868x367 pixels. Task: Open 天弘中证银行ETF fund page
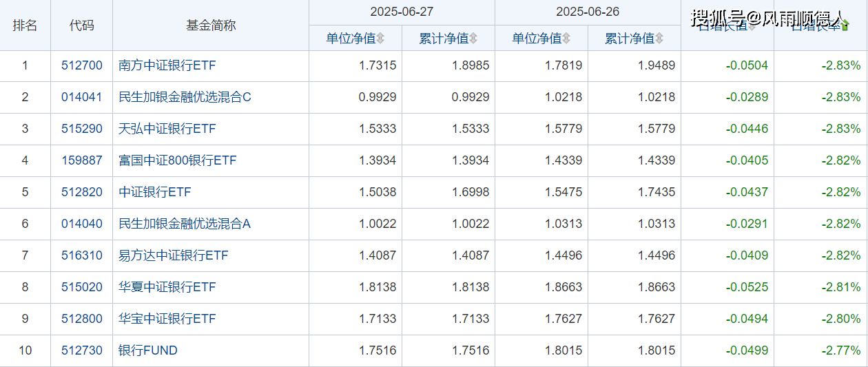click(167, 129)
